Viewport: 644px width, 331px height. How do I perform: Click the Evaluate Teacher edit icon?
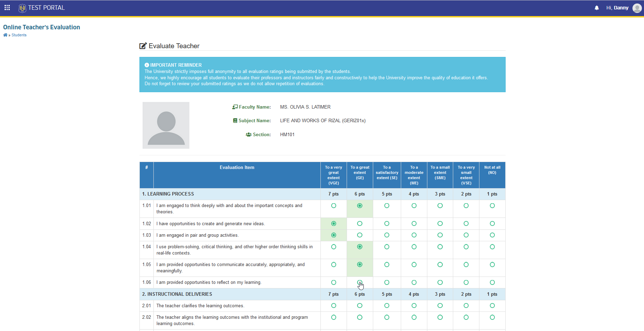tap(143, 46)
